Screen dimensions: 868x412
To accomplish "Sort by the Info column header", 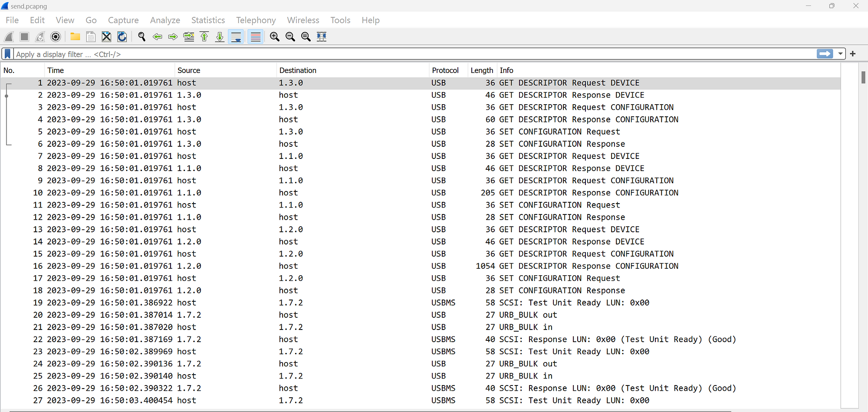I will 668,70.
